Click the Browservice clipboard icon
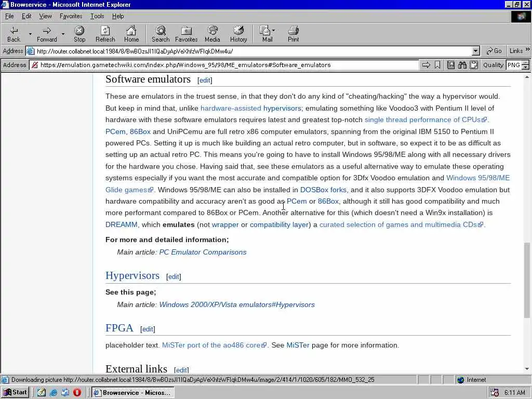 [474, 65]
